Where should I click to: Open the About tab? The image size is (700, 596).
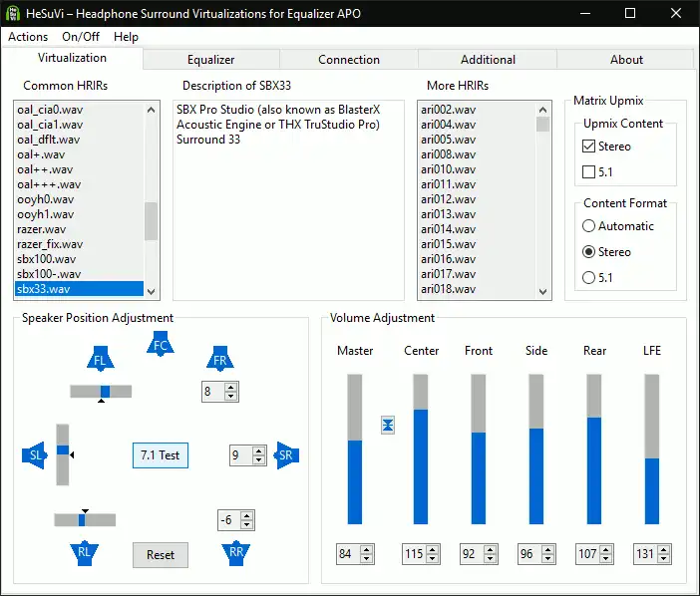click(x=626, y=60)
